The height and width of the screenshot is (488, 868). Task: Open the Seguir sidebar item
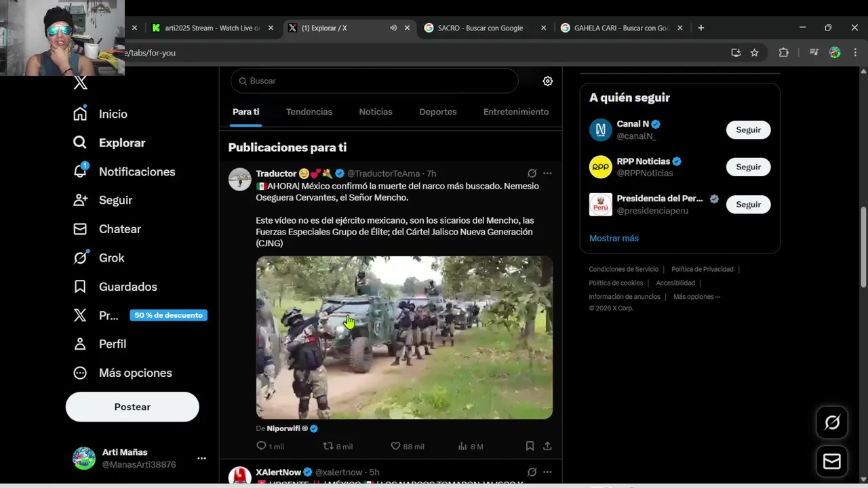(102, 200)
